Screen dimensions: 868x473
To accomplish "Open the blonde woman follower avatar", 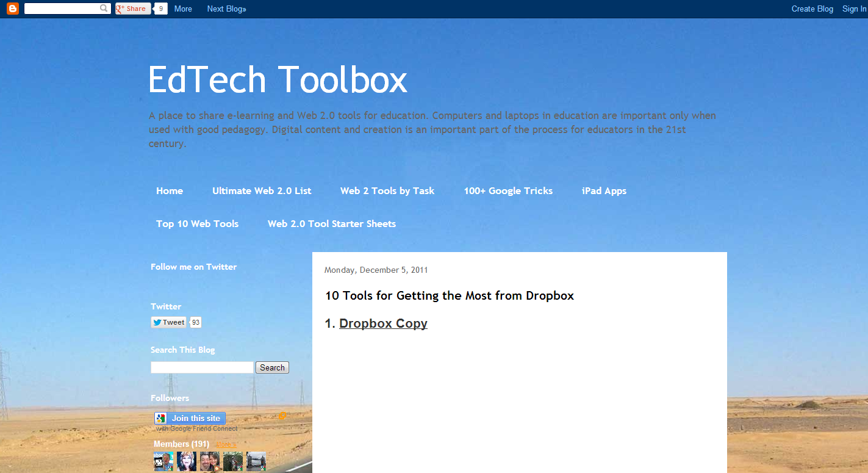I will point(187,461).
